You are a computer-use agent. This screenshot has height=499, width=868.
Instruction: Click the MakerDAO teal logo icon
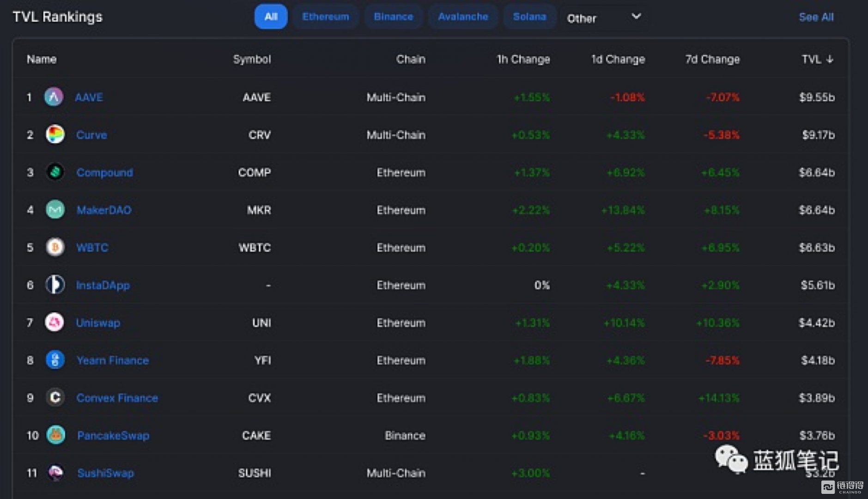point(55,210)
